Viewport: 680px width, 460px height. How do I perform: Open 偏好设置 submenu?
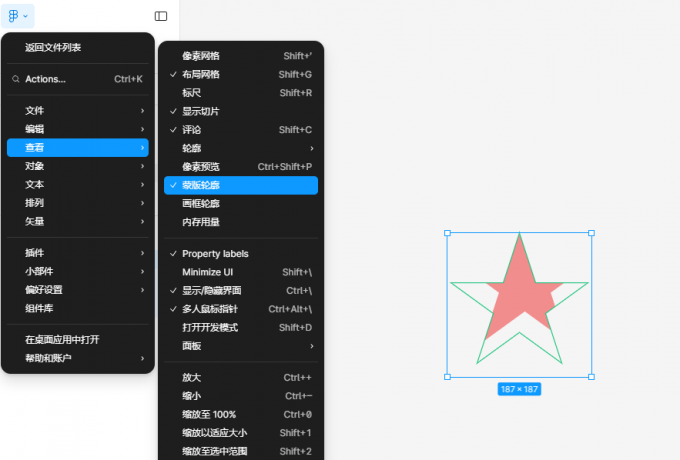[x=78, y=290]
